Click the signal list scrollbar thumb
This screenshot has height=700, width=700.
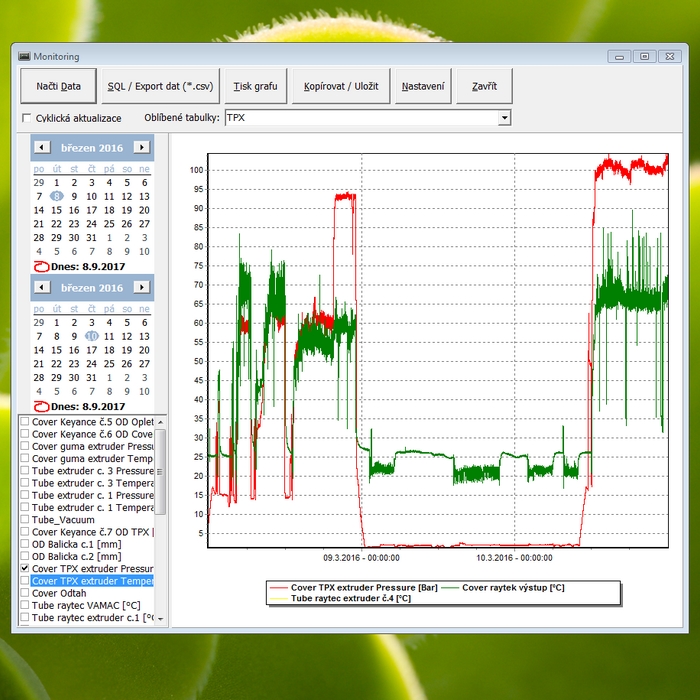click(x=160, y=471)
